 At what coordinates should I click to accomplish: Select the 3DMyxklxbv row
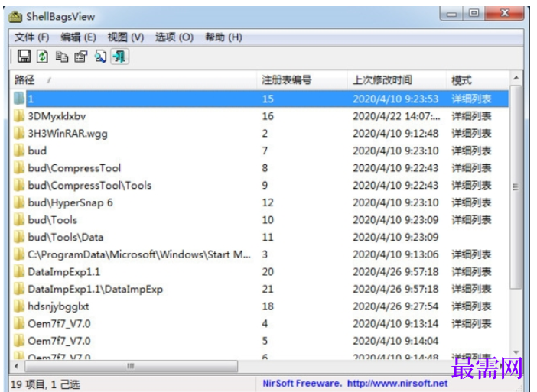coord(259,116)
